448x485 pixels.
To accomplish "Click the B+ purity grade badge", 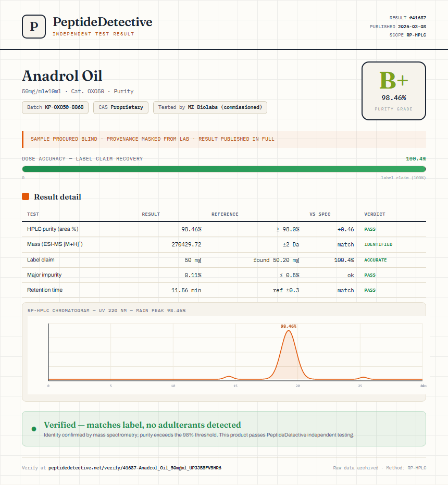I will [x=393, y=91].
